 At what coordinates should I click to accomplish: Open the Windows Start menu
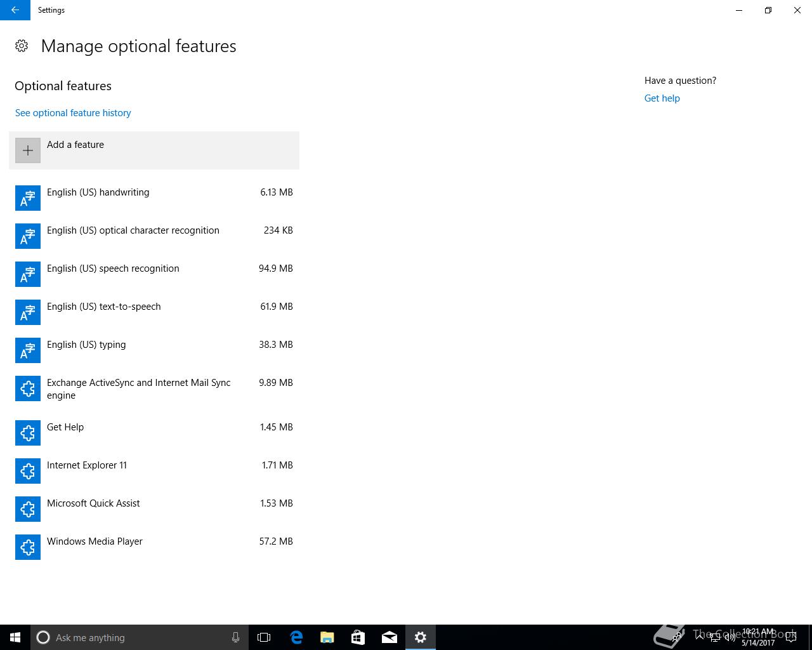coord(15,637)
